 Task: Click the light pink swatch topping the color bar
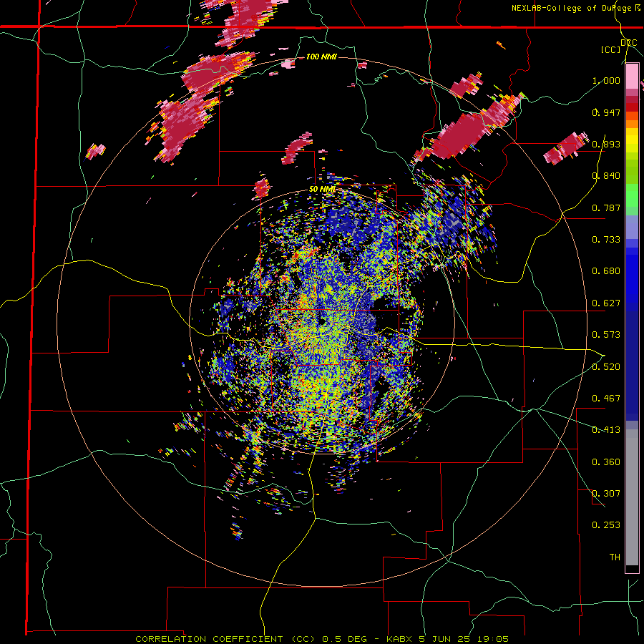point(632,76)
